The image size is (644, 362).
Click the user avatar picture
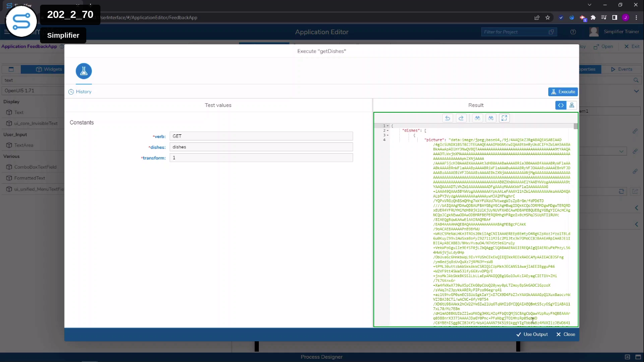pos(594,32)
